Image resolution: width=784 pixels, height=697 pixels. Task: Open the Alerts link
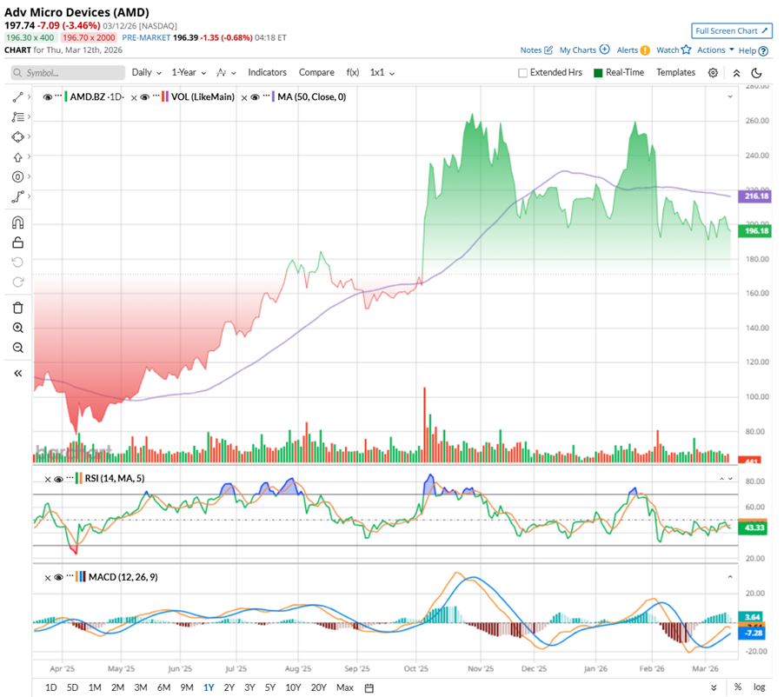pos(627,50)
